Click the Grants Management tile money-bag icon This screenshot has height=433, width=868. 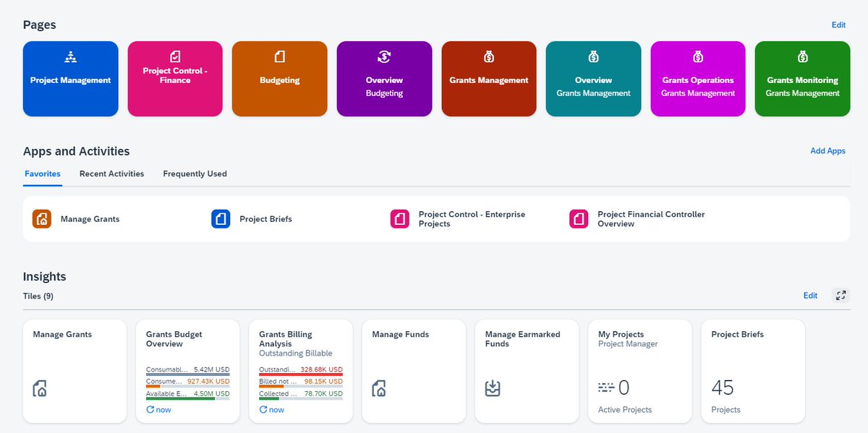(x=489, y=56)
